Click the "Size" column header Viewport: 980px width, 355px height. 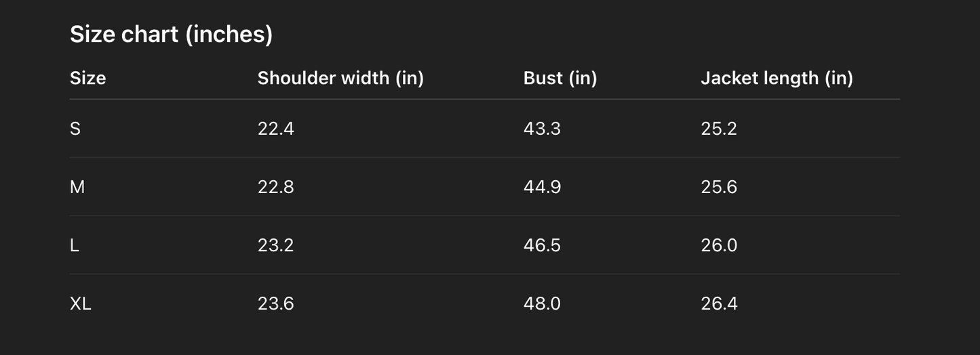pos(87,78)
